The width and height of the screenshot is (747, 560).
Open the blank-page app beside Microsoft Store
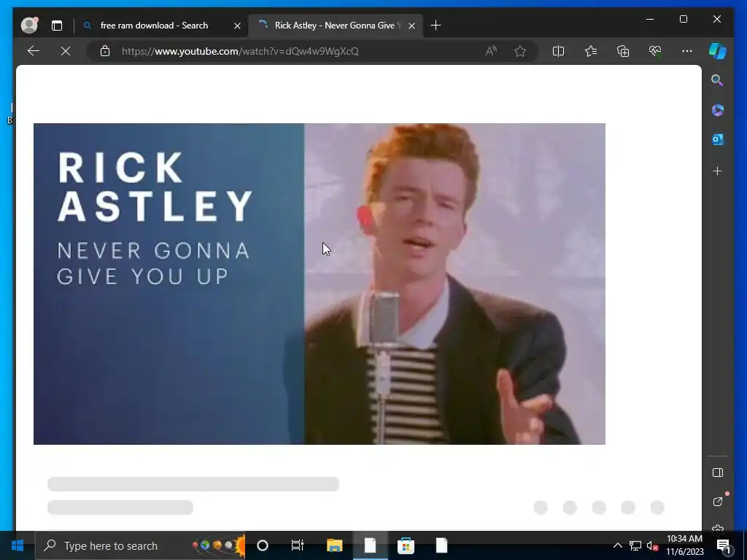coord(441,545)
